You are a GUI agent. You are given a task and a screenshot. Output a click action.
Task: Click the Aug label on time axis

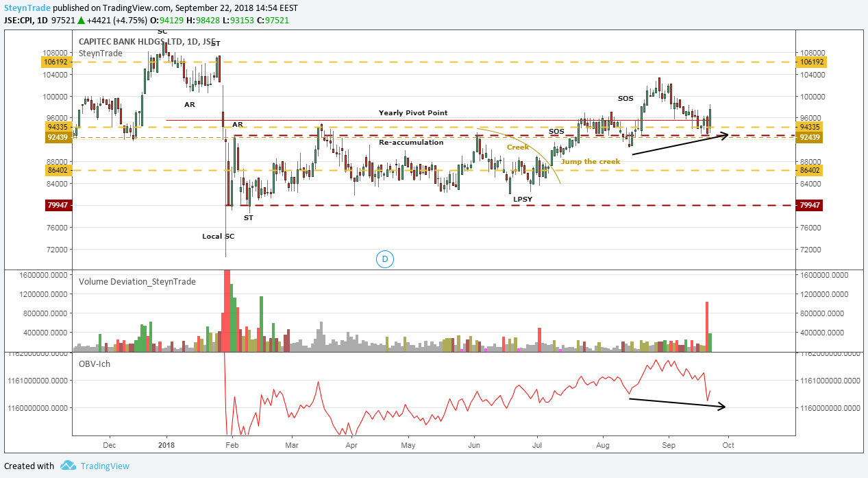603,444
